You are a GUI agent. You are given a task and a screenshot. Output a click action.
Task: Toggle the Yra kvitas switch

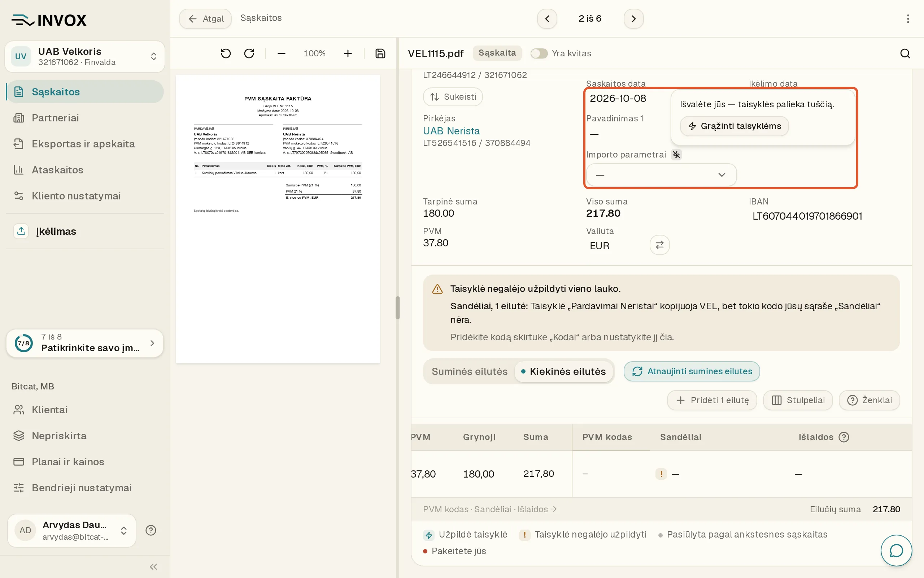pos(539,53)
